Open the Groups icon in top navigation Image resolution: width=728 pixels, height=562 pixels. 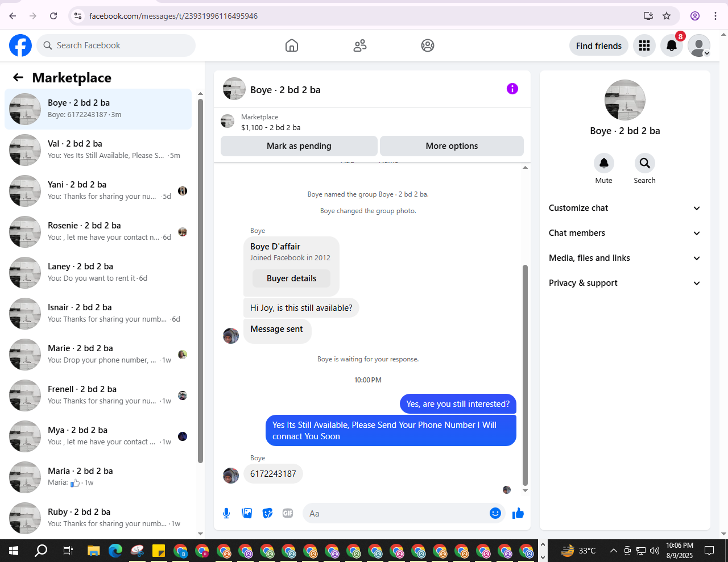428,45
